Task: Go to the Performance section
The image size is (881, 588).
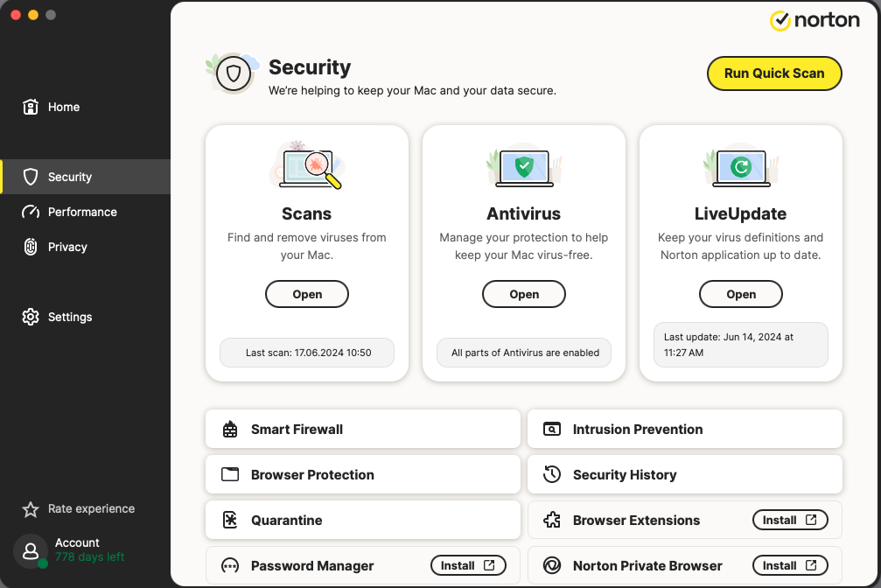Action: point(82,212)
